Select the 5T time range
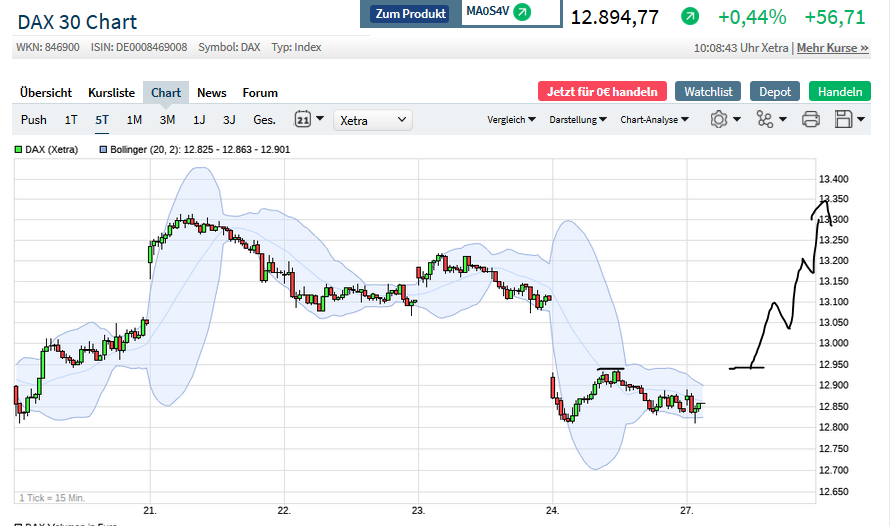 click(x=102, y=120)
